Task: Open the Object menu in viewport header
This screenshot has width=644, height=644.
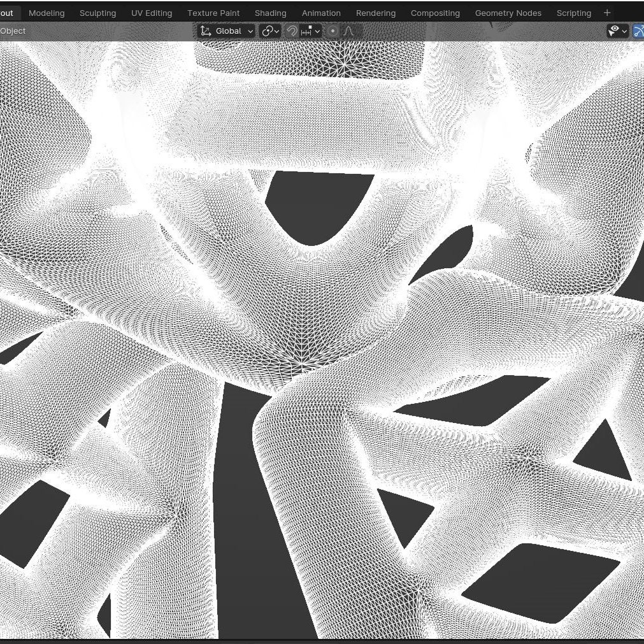Action: click(13, 31)
